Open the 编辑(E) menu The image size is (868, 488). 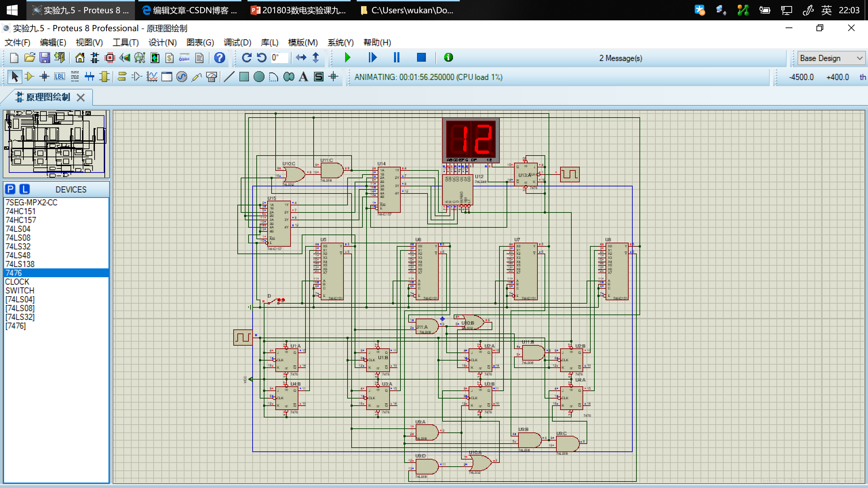53,42
